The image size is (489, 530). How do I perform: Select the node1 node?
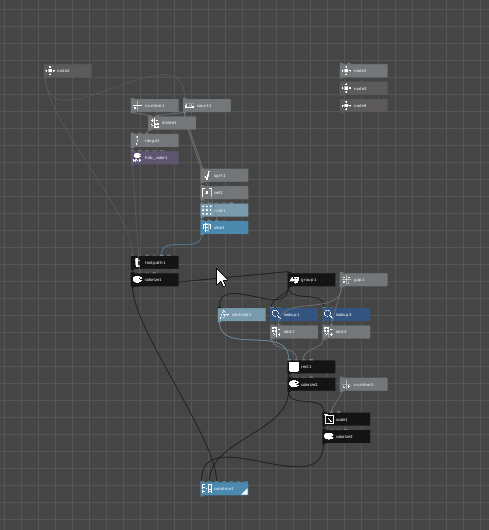coord(364,71)
